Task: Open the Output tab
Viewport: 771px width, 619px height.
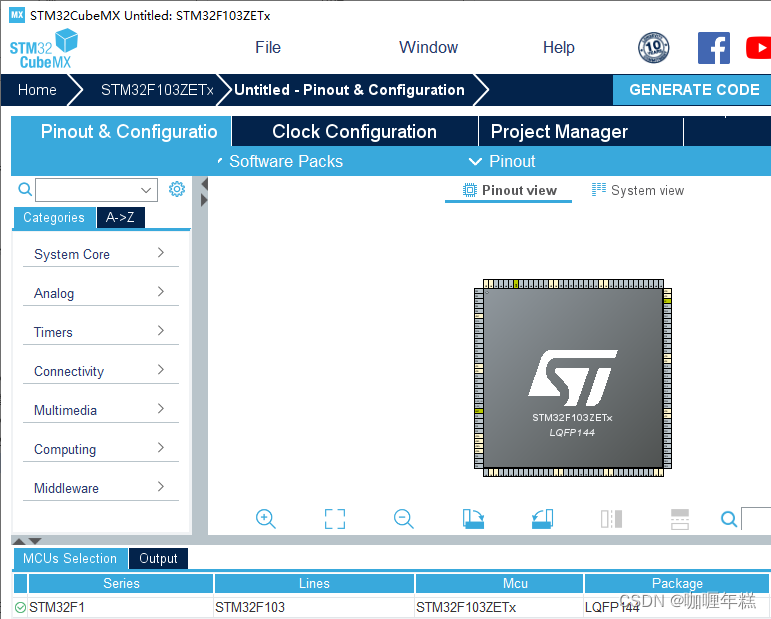Action: point(158,559)
